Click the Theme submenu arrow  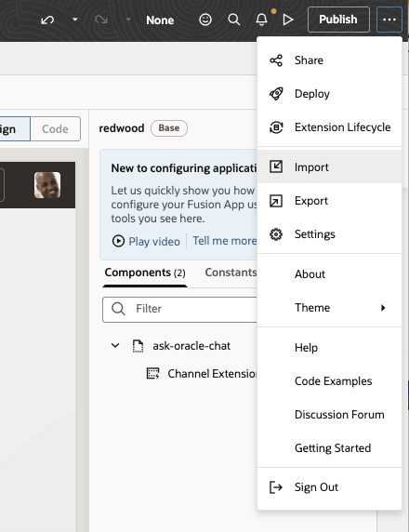point(383,308)
